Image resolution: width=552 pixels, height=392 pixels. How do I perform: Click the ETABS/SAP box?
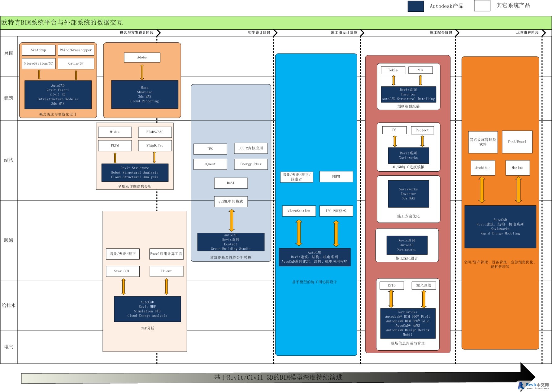(x=155, y=132)
